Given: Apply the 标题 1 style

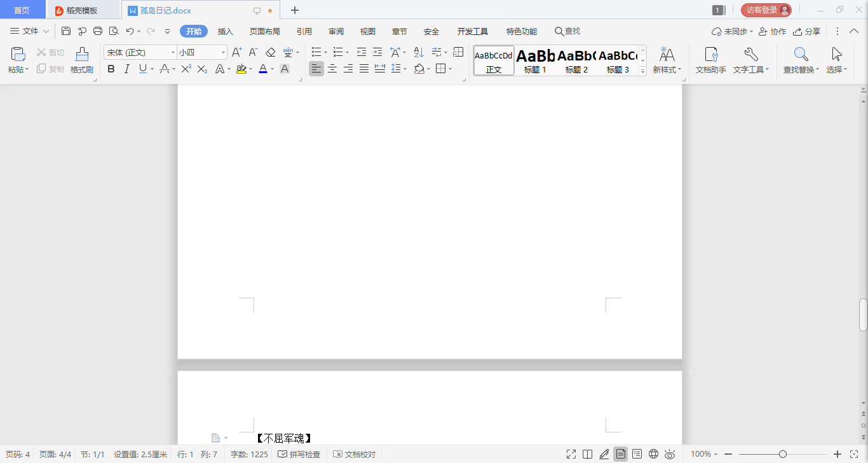Looking at the screenshot, I should [x=536, y=61].
